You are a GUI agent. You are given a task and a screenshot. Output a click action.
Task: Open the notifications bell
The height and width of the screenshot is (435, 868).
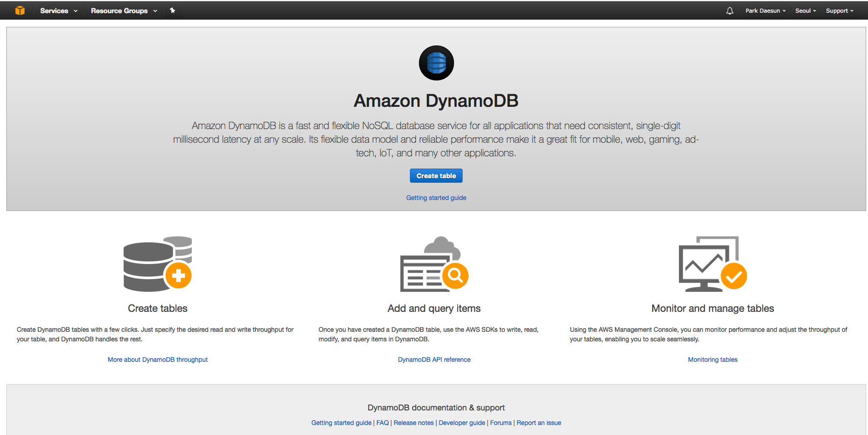tap(729, 10)
